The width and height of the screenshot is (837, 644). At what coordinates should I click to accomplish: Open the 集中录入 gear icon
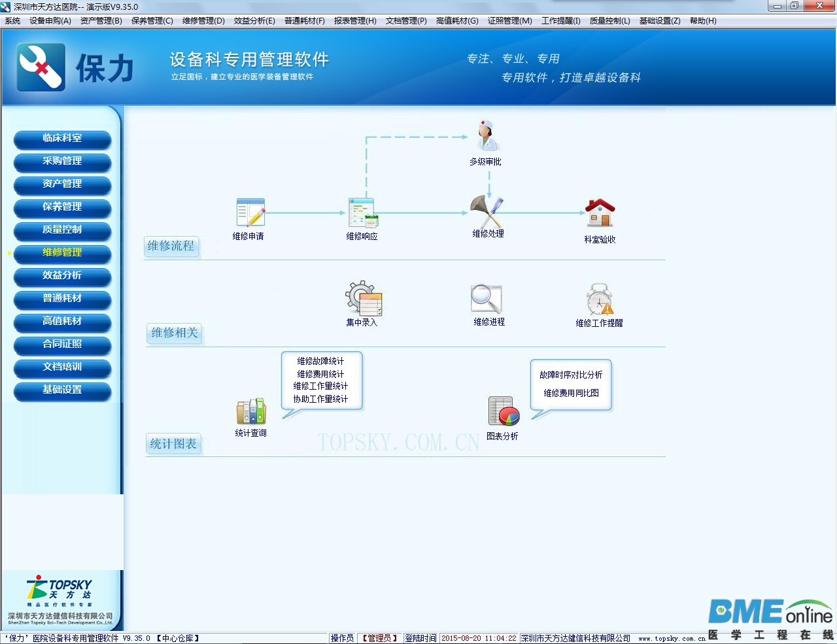[x=362, y=297]
